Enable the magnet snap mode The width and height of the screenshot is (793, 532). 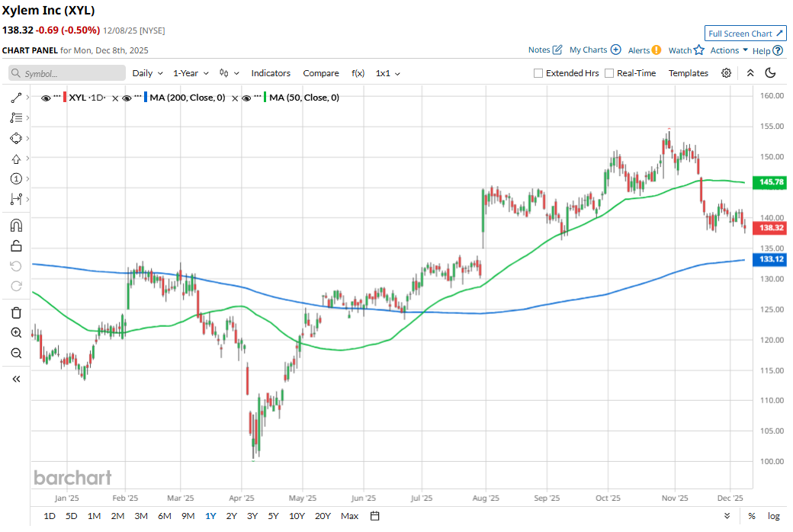(16, 226)
